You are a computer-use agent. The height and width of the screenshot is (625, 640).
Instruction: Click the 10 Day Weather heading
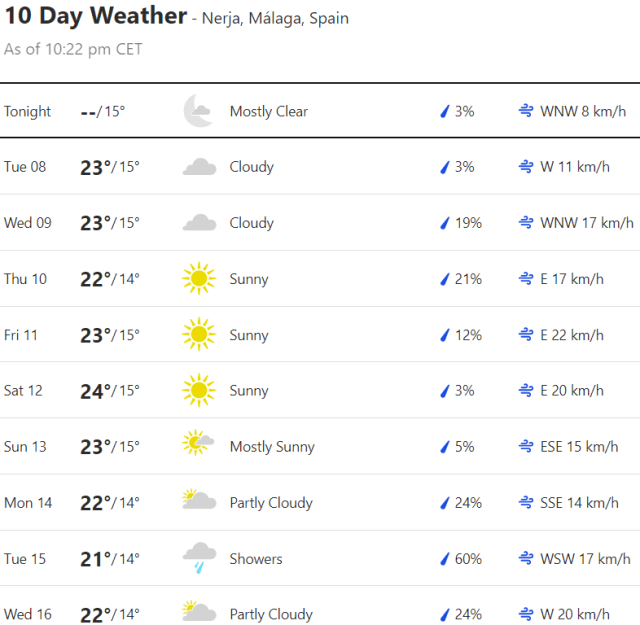(x=96, y=16)
